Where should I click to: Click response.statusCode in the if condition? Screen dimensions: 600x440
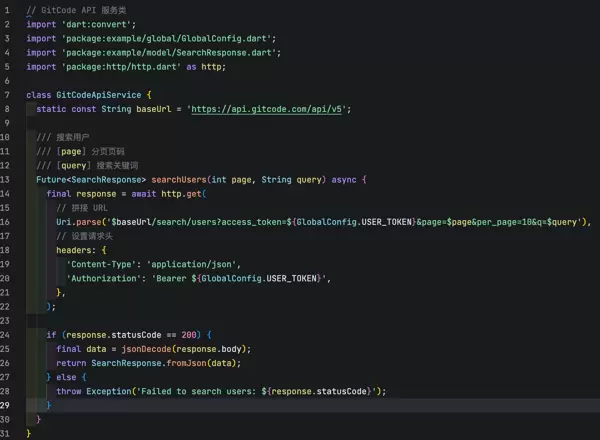point(115,334)
